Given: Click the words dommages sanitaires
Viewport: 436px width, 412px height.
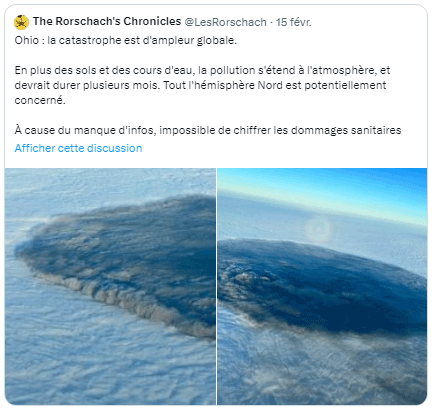Looking at the screenshot, I should tap(346, 130).
